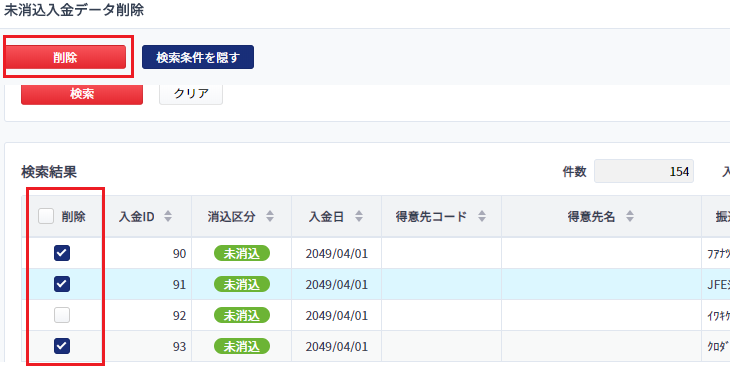Click the 得意先コード column header label

pos(431,217)
